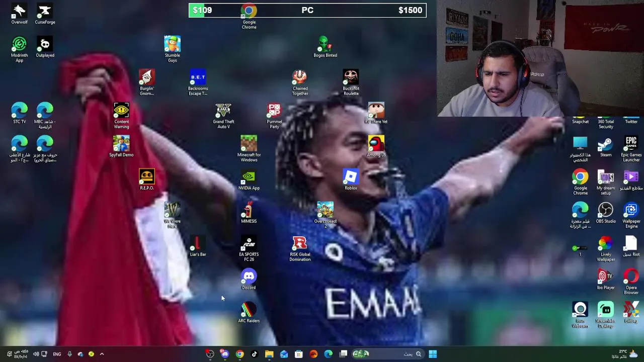This screenshot has width=644, height=362.
Task: Open the taskbar clock and date
Action: [x=21, y=354]
